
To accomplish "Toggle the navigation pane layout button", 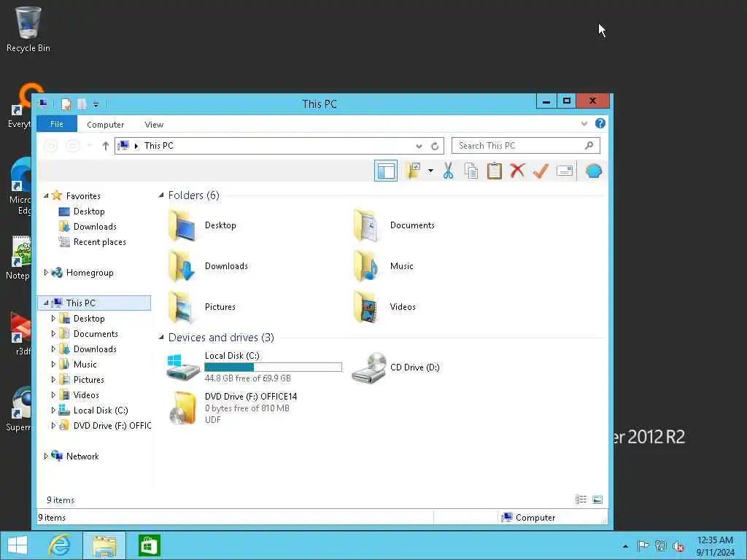I will 386,171.
